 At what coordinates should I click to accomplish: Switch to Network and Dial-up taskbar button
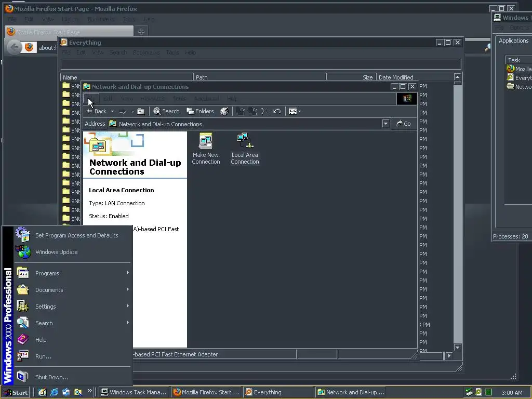point(352,392)
